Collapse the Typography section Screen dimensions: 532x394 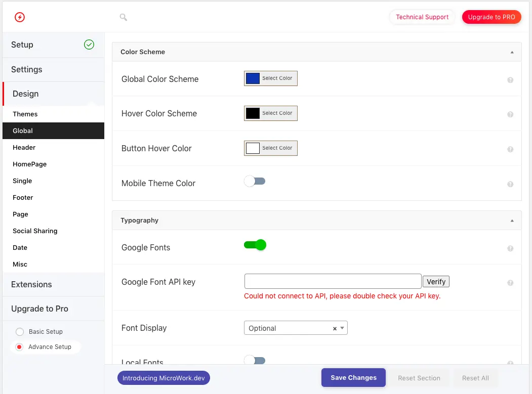(512, 221)
